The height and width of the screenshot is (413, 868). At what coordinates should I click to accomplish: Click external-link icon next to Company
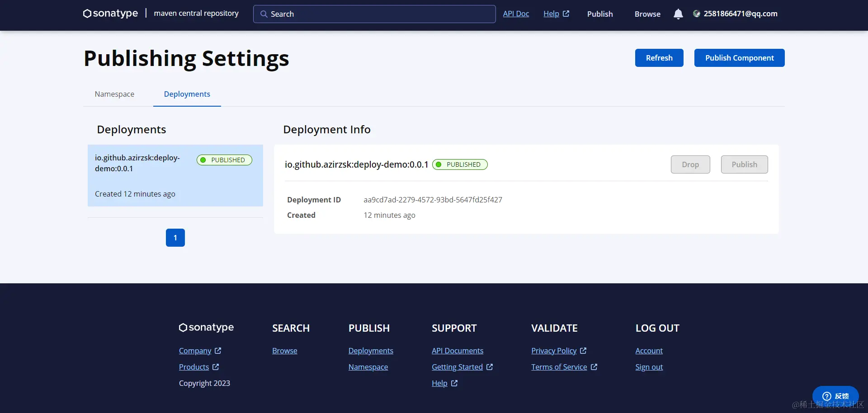pos(218,351)
